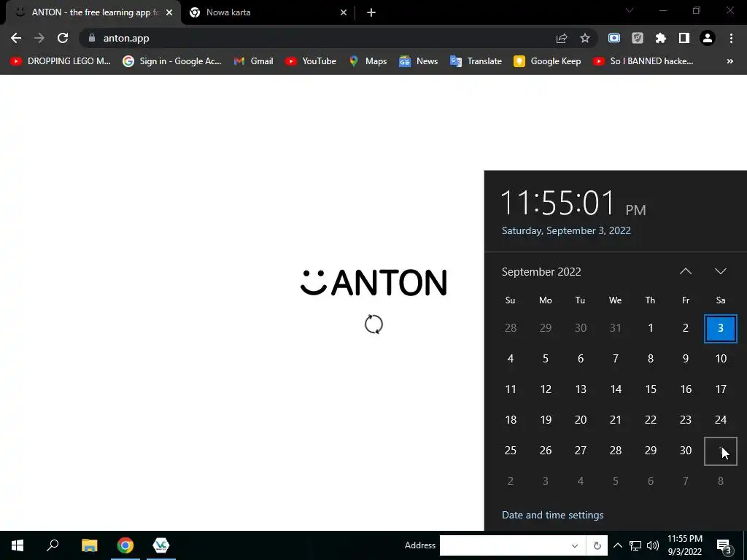The height and width of the screenshot is (560, 747).
Task: Open File Explorer from taskbar
Action: [x=89, y=545]
